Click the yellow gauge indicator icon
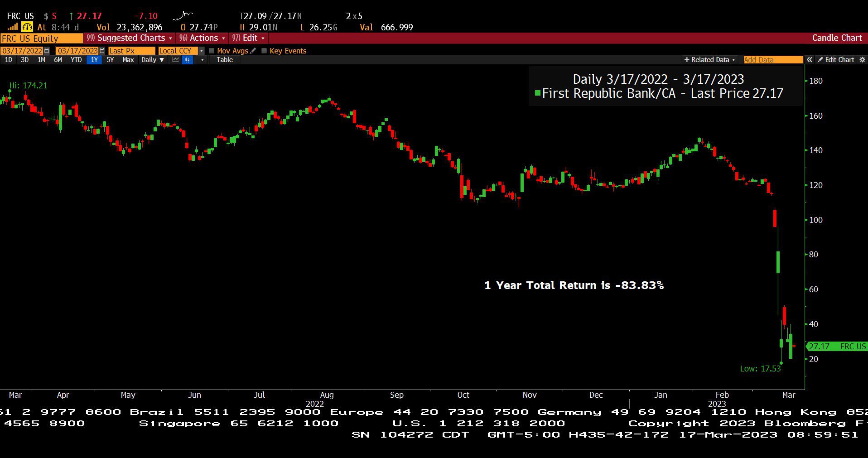This screenshot has width=868, height=458. 27,27
